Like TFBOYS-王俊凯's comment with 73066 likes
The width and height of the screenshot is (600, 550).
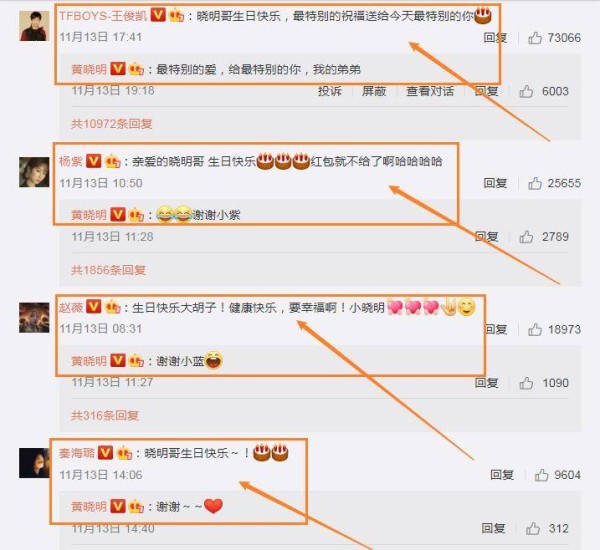pos(535,38)
